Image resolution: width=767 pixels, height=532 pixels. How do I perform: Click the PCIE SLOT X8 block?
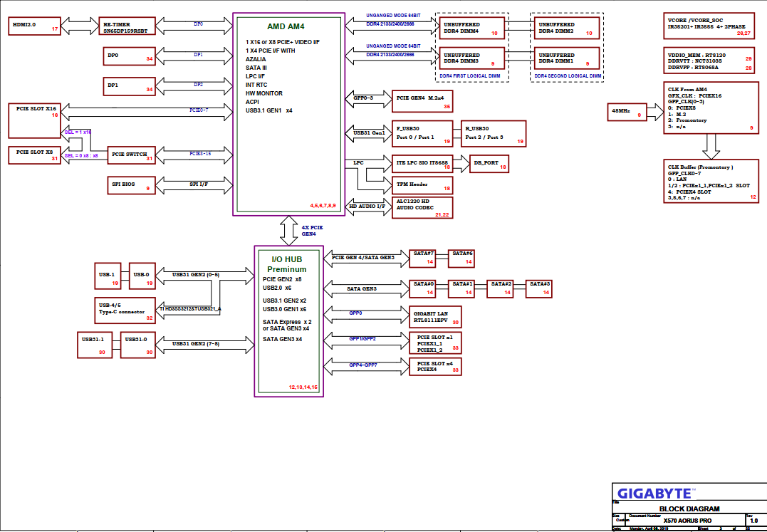(34, 155)
